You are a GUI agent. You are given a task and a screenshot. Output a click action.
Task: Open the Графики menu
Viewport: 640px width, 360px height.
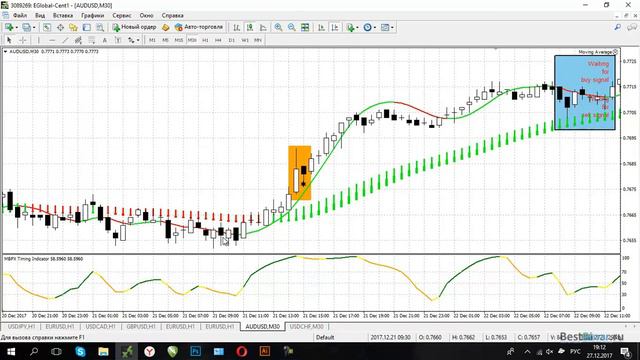click(x=92, y=16)
